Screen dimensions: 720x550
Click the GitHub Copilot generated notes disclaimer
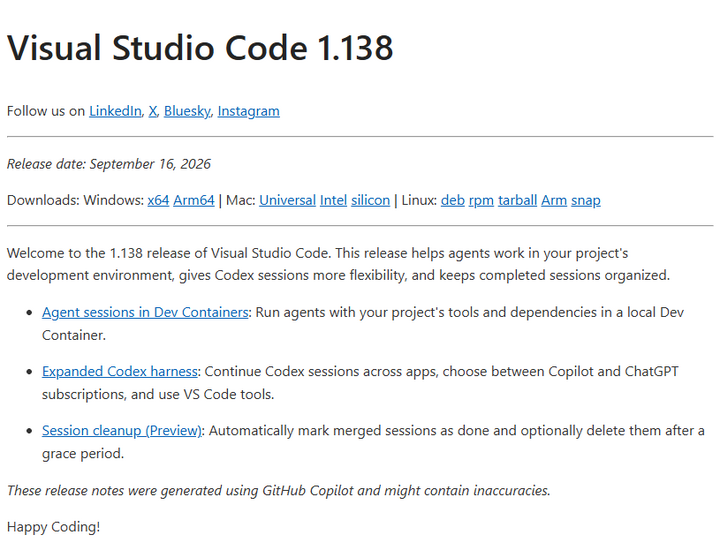[279, 490]
